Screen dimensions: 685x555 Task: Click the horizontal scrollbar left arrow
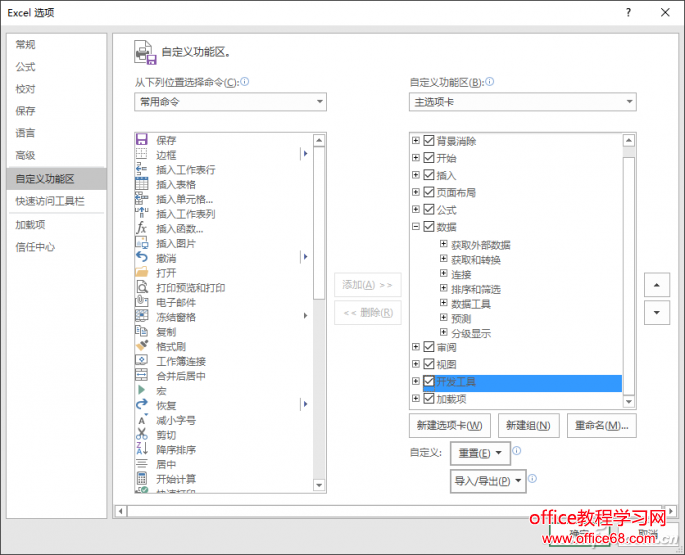pos(121,510)
